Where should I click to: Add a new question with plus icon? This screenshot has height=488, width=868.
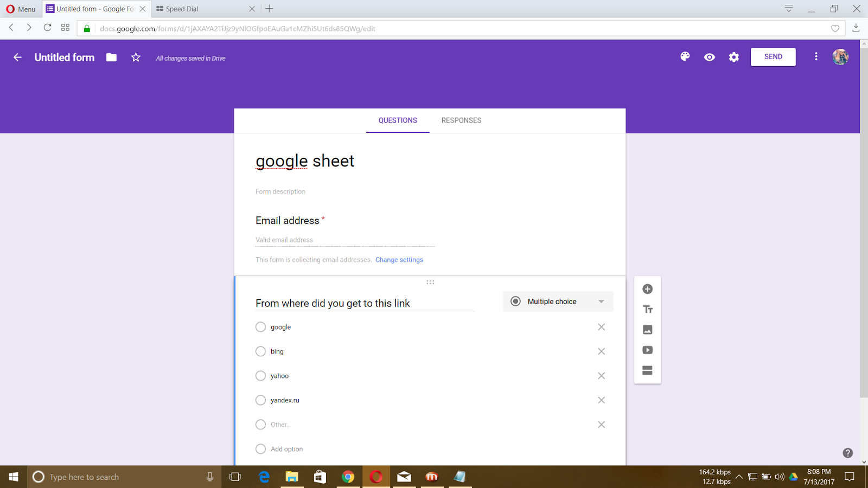pos(647,289)
